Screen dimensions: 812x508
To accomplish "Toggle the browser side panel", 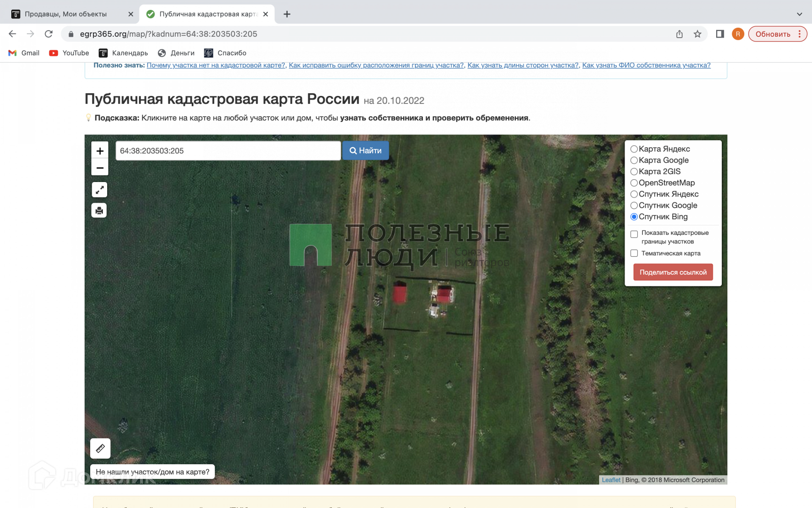I will [720, 34].
